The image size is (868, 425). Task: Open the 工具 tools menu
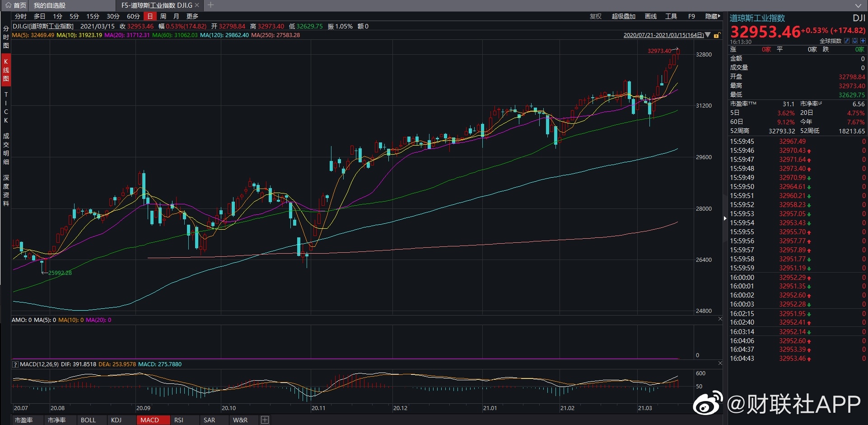[x=671, y=16]
